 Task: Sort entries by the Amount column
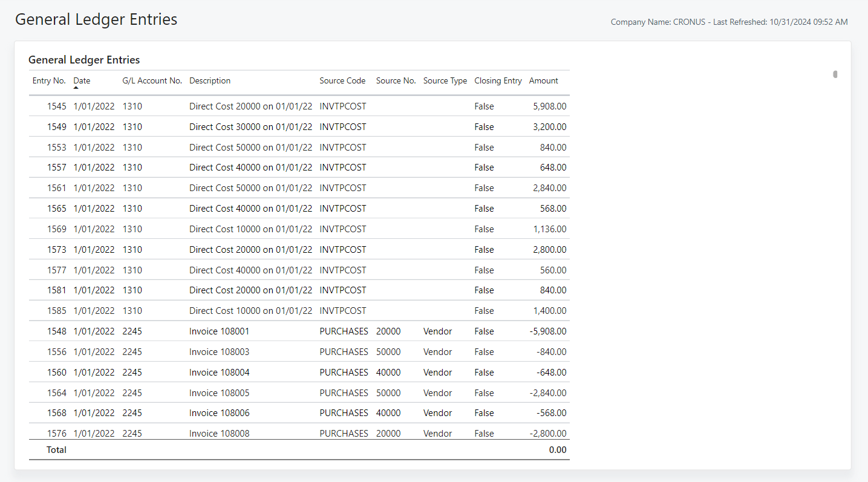[543, 80]
